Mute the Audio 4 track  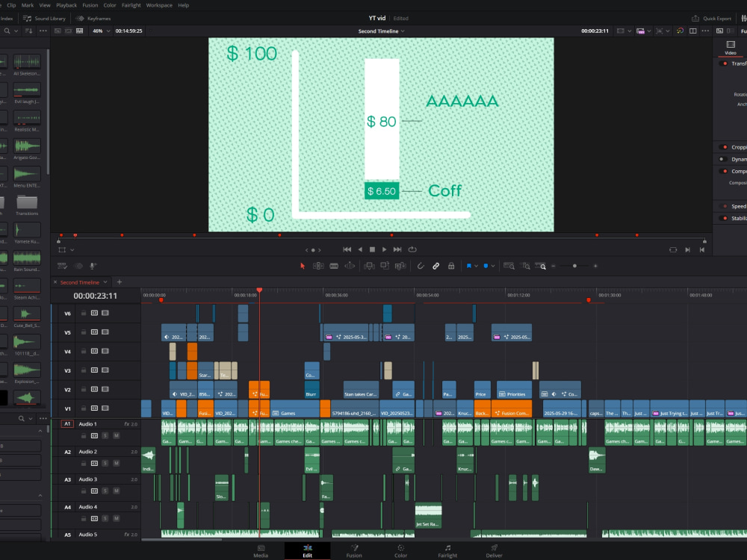pyautogui.click(x=117, y=519)
